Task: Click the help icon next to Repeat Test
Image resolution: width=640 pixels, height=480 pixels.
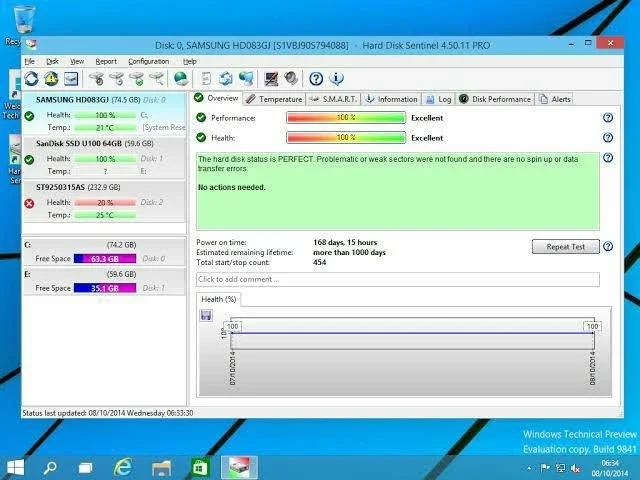Action: [608, 247]
